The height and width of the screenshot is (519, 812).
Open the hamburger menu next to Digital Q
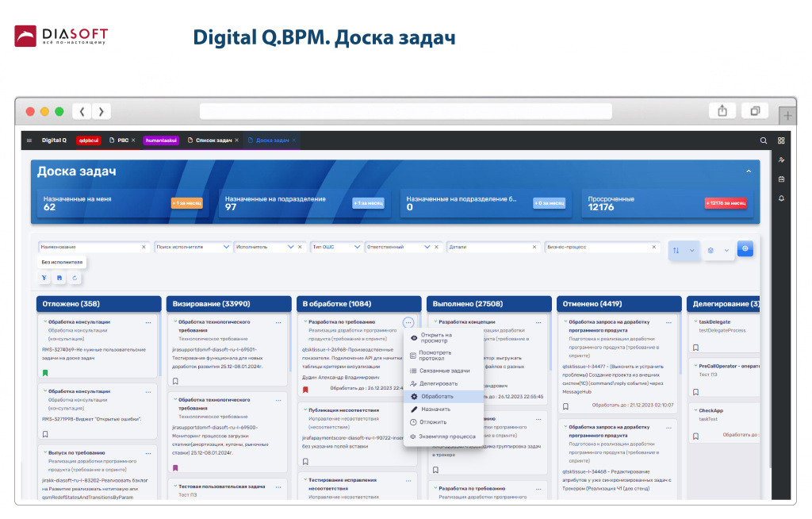29,140
